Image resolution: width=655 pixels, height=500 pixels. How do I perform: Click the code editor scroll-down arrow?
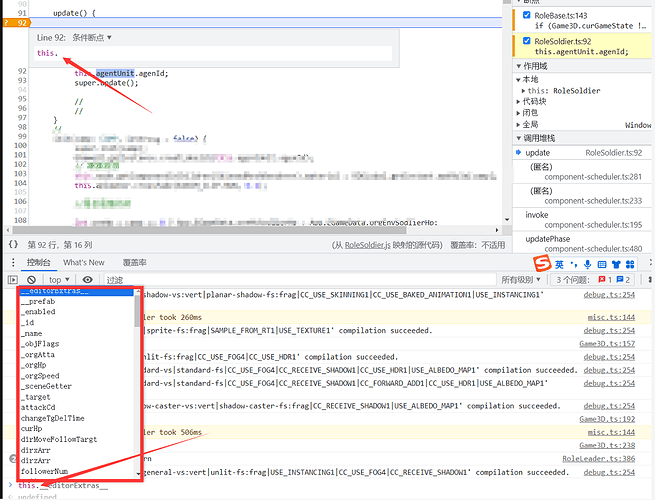tap(507, 219)
